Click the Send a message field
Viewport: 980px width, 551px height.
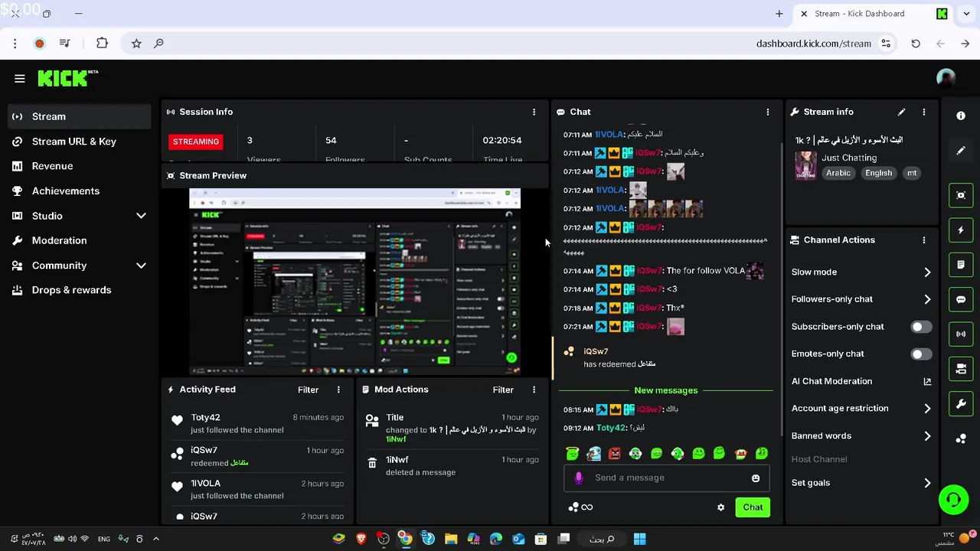point(665,478)
